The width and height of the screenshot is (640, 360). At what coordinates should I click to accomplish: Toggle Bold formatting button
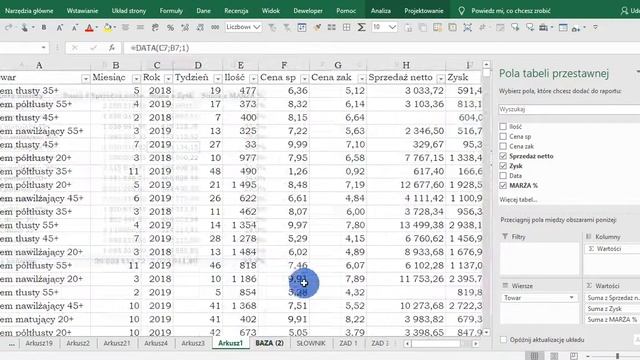click(44, 28)
